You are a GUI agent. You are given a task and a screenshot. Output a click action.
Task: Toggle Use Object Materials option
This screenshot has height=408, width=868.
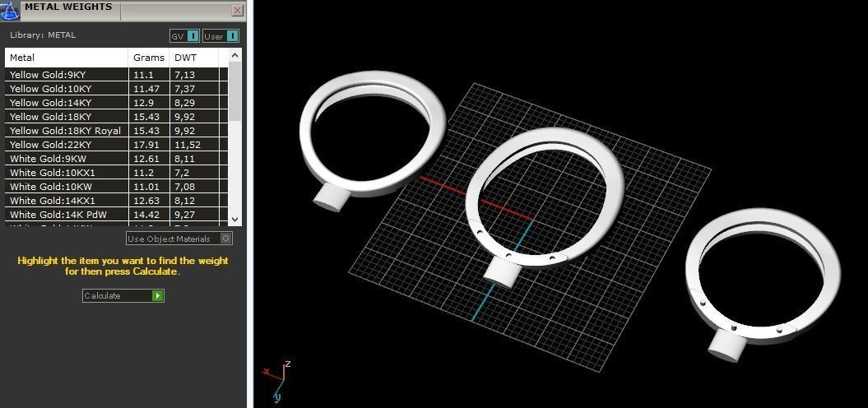click(x=179, y=239)
